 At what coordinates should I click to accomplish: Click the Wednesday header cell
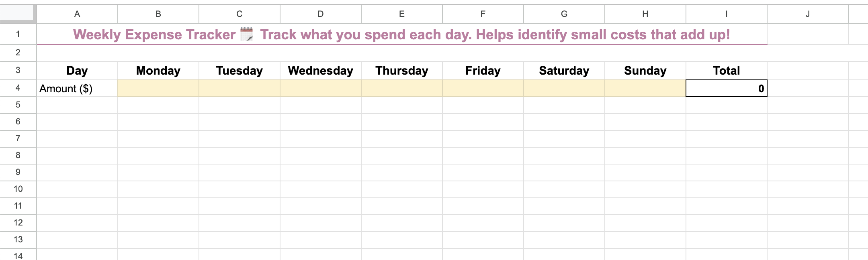coord(321,71)
